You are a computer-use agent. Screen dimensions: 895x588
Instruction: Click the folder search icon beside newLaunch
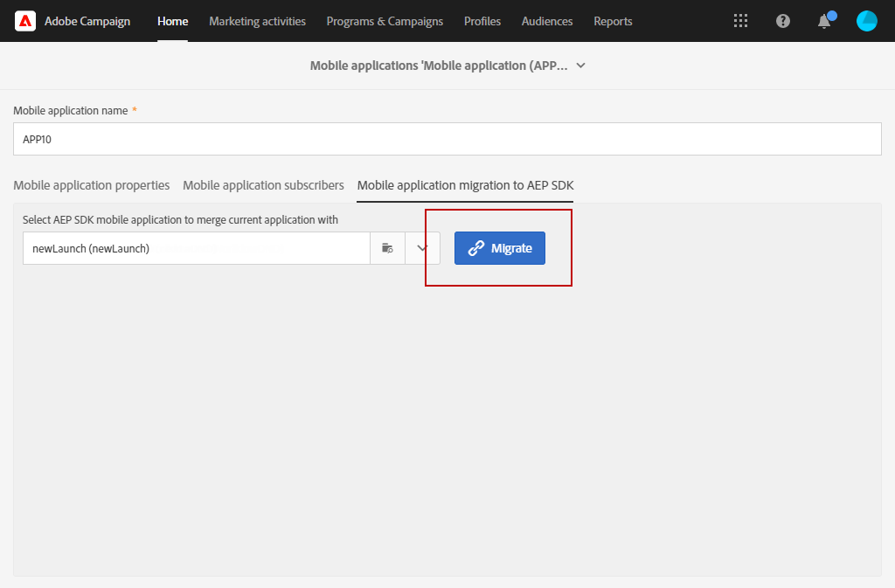pos(387,248)
